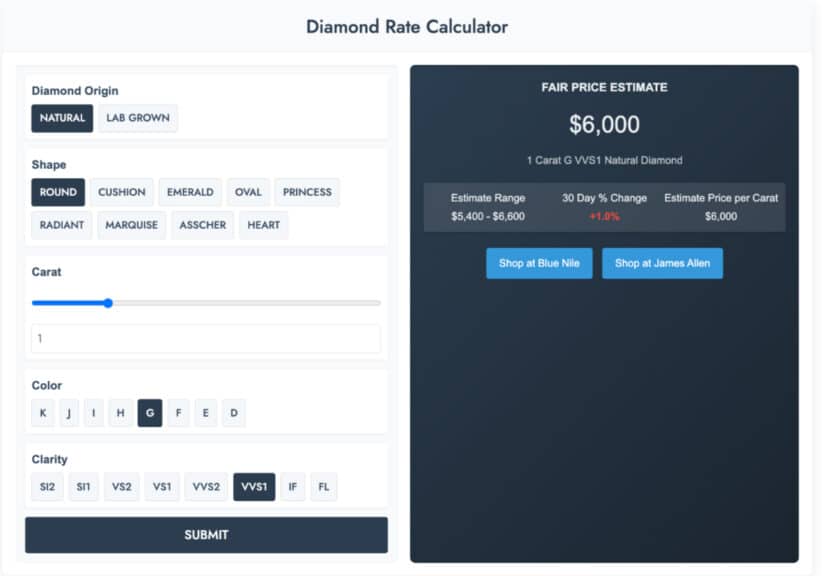Viewport: 822px width, 576px height.
Task: Choose the Round shape option
Action: coord(58,192)
